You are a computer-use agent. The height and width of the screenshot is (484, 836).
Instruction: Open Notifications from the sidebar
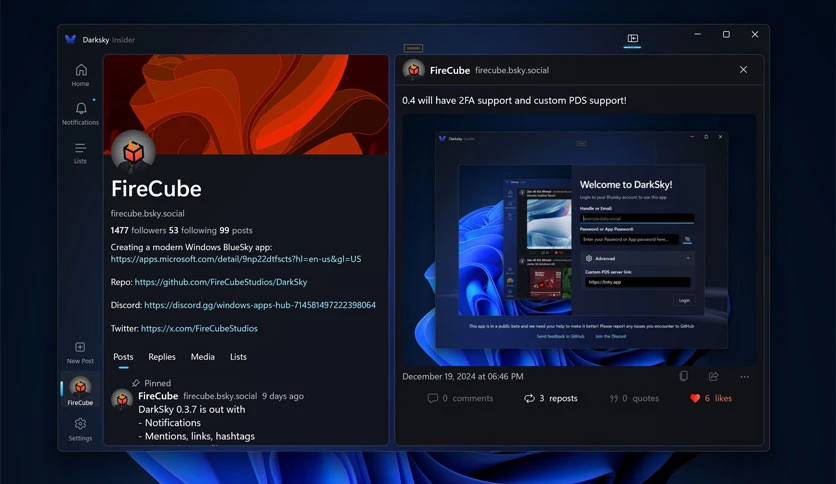pos(81,114)
